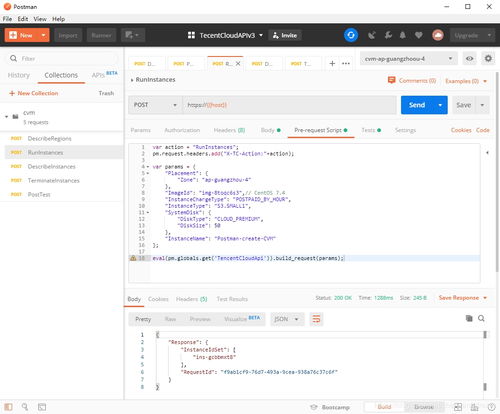Search the response with magnifier icon

(481, 318)
